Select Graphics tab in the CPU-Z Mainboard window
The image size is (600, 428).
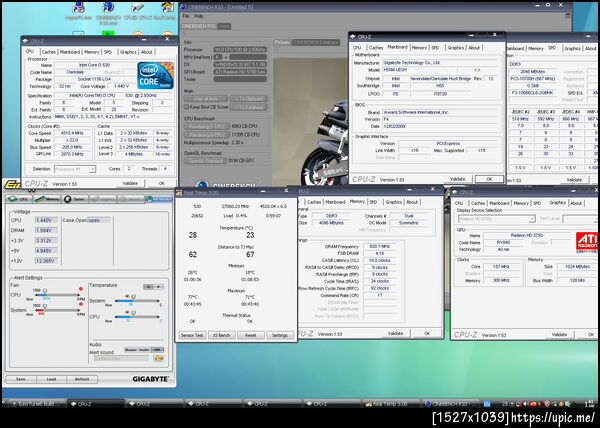click(x=456, y=47)
